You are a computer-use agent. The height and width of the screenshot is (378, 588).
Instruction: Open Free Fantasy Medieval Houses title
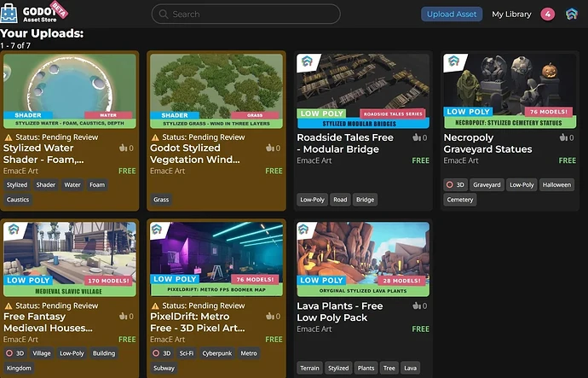[x=48, y=322]
